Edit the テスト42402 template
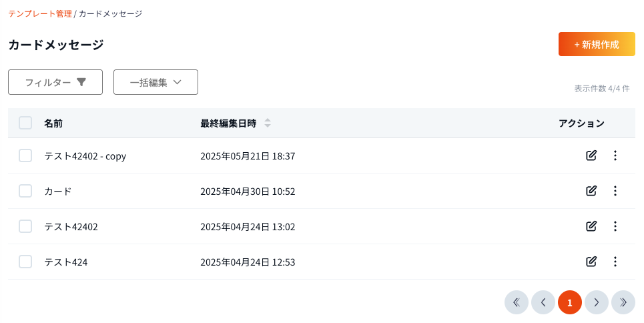This screenshot has height=323, width=644. pyautogui.click(x=591, y=226)
